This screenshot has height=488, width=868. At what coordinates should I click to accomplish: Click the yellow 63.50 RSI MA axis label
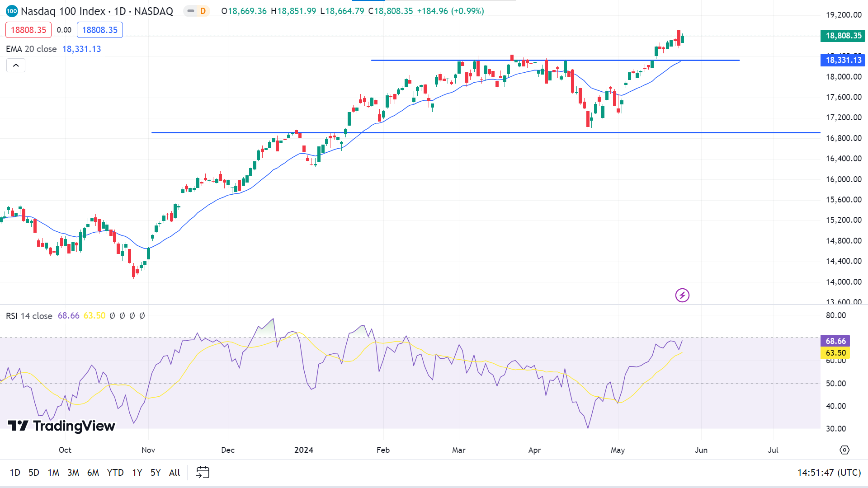tap(835, 353)
